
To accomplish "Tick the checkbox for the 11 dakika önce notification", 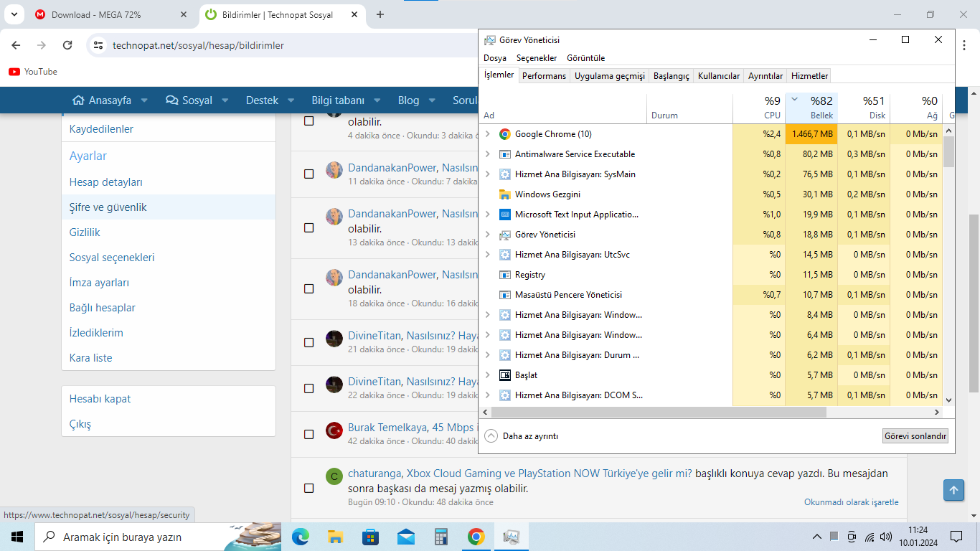I will (x=309, y=174).
